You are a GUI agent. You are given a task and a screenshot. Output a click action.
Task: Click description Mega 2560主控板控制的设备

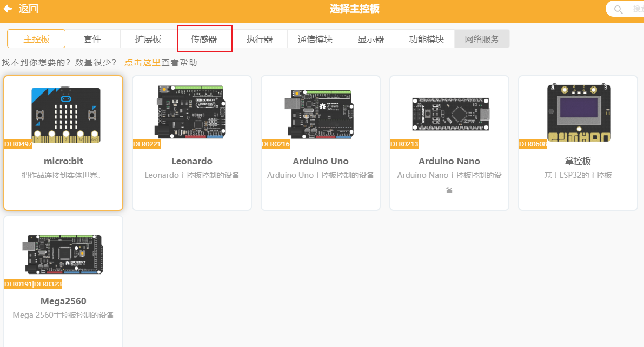click(63, 315)
